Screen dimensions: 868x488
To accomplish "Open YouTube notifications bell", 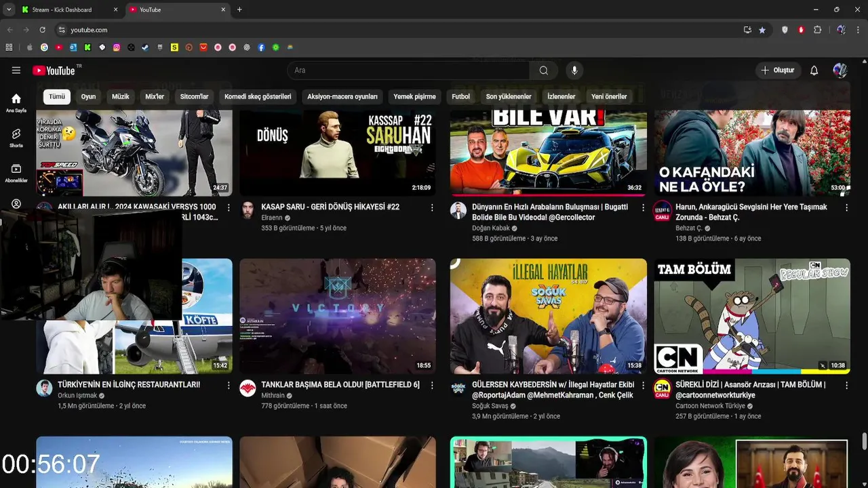I will [x=814, y=70].
